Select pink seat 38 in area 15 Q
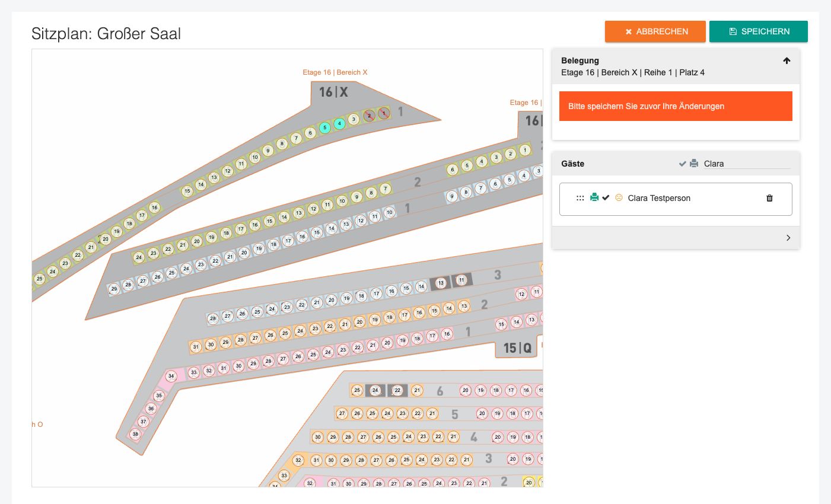This screenshot has height=504, width=831. tap(136, 434)
